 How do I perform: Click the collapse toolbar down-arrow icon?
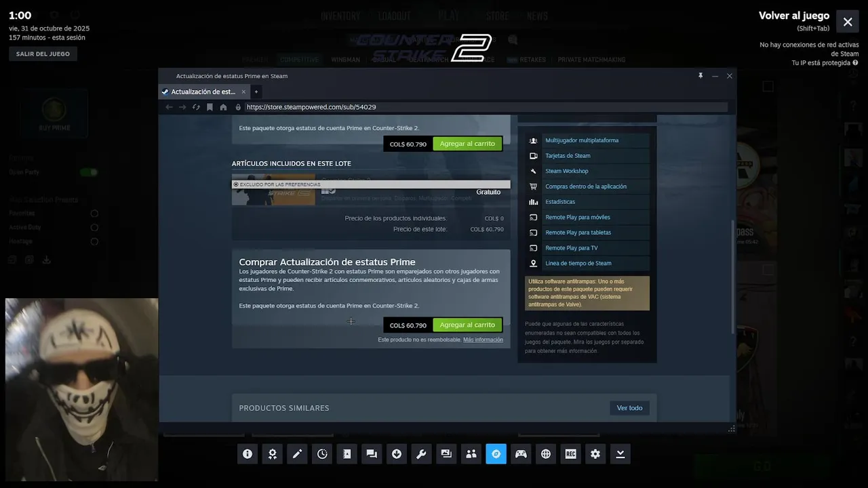coord(620,454)
